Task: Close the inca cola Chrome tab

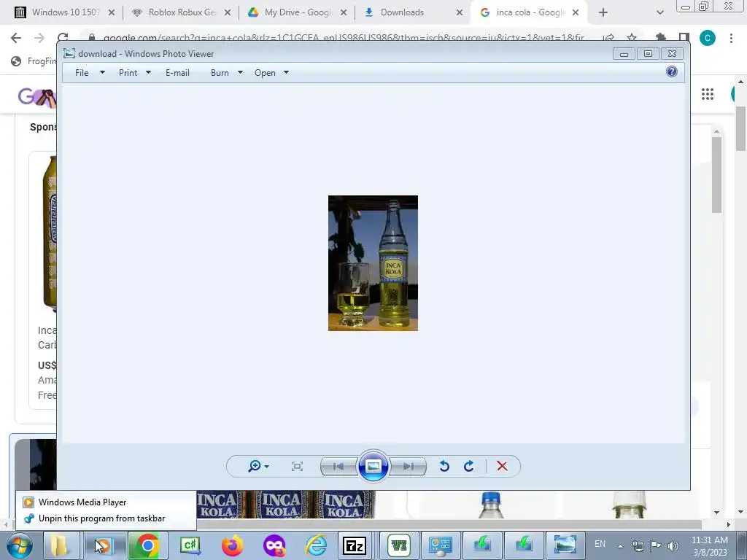Action: coord(576,12)
